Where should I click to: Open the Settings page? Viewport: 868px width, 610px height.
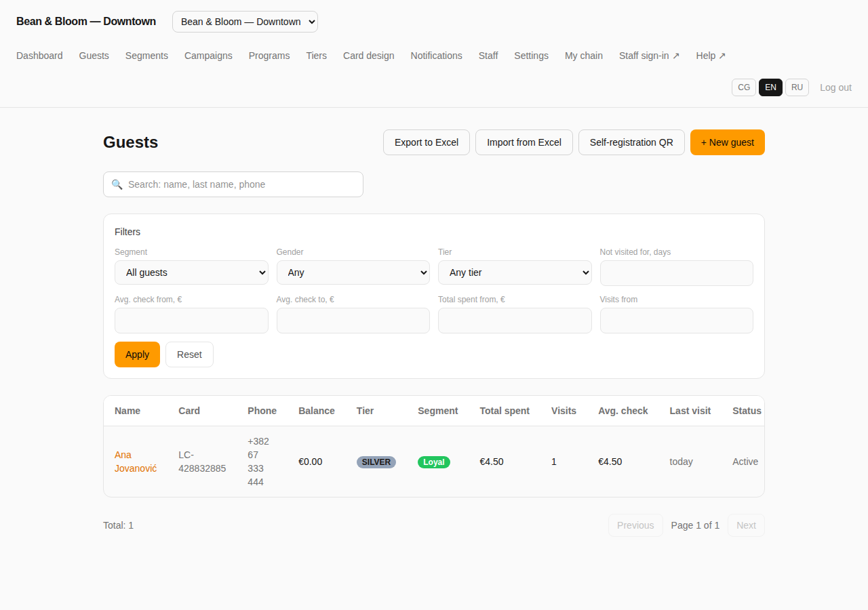coord(531,56)
